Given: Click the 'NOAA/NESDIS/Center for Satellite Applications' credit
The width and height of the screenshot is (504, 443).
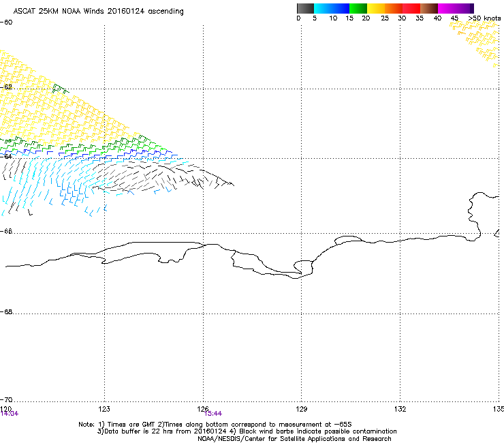Looking at the screenshot, I should click(272, 439).
